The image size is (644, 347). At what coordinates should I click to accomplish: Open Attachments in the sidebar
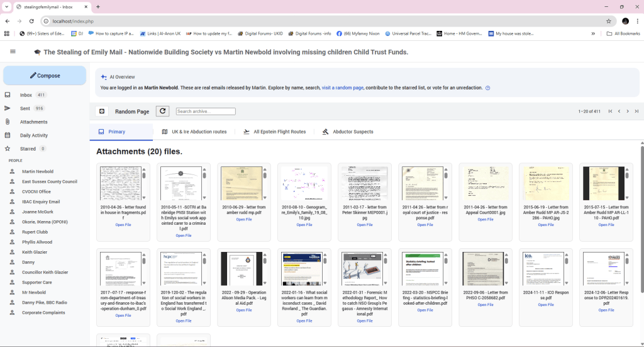tap(33, 122)
